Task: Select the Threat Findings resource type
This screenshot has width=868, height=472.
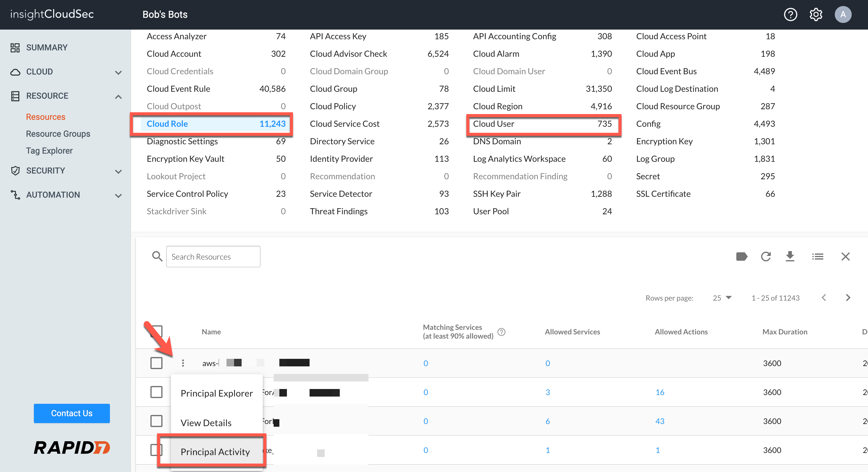Action: point(379,211)
